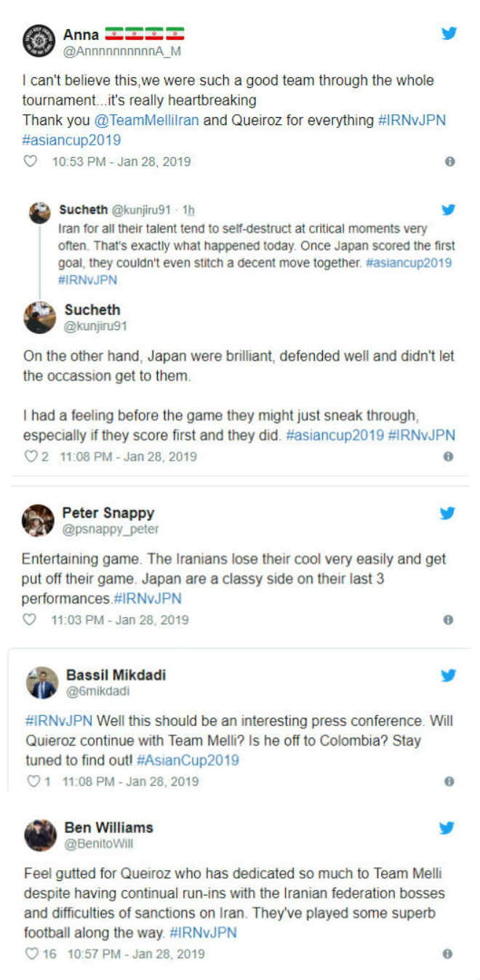Click the Twitter bird icon on Peter Snappy's tweet
The height and width of the screenshot is (980, 480).
pyautogui.click(x=448, y=514)
